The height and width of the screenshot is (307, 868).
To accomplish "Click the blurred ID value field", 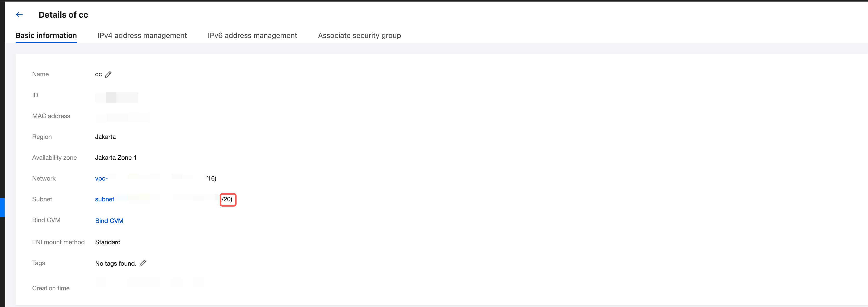I will pos(117,97).
